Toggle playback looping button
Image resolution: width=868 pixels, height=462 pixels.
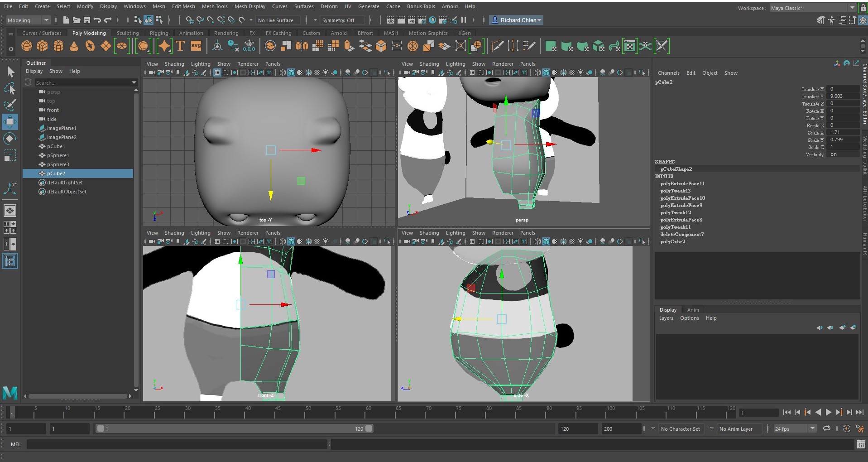[x=827, y=428]
